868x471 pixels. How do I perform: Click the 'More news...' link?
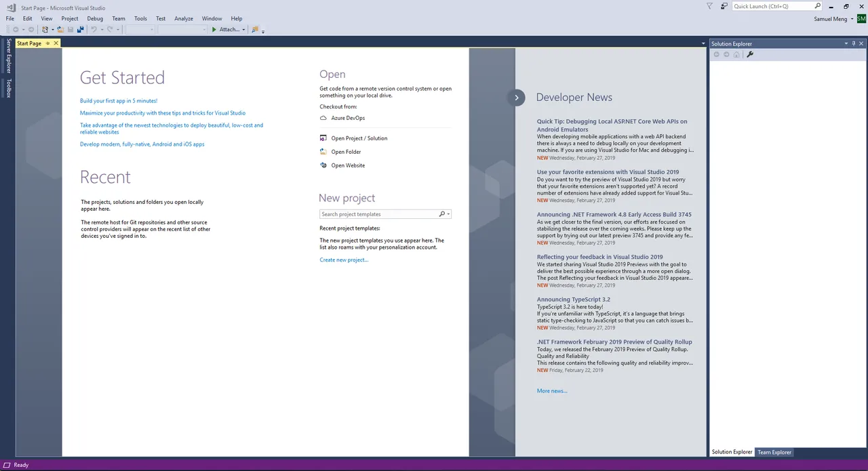click(x=552, y=391)
